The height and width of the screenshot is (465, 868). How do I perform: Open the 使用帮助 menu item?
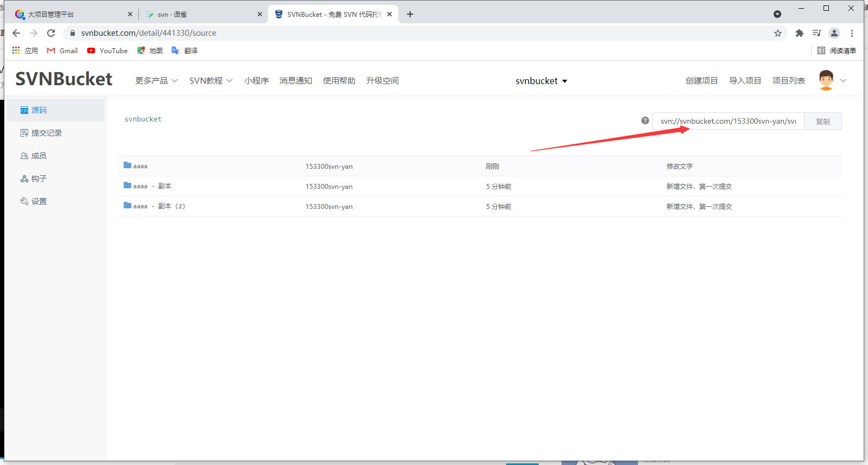(x=339, y=80)
